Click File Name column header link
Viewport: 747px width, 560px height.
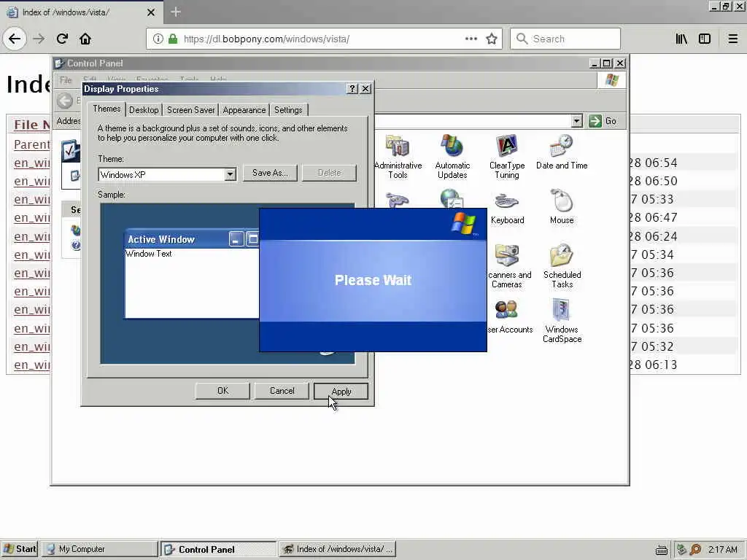31,125
